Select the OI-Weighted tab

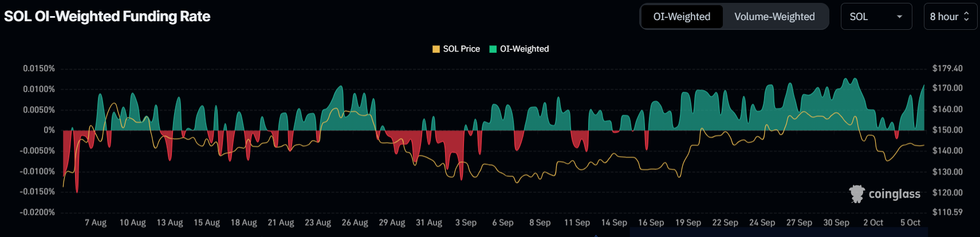(x=682, y=17)
